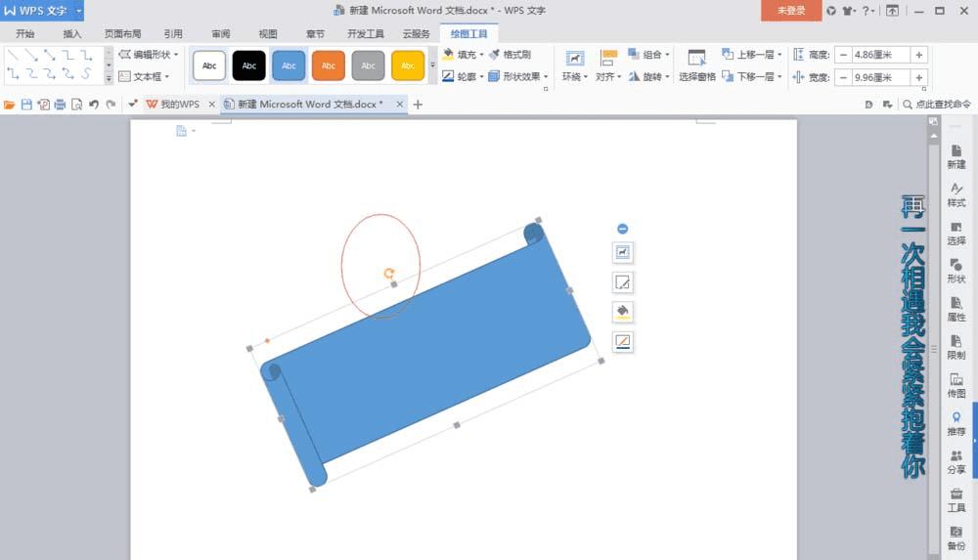Click the print icon
The height and width of the screenshot is (560, 978).
click(x=60, y=105)
